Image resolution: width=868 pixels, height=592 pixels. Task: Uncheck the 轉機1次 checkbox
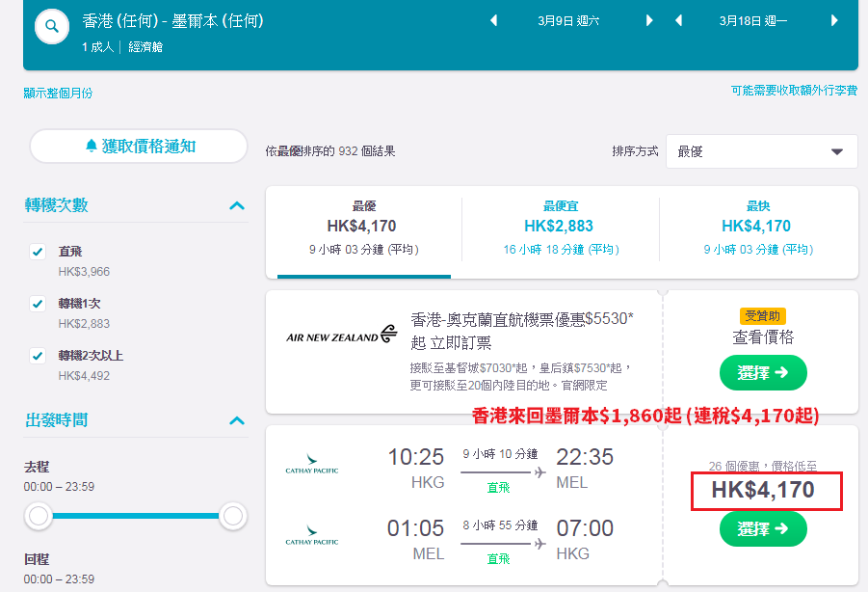[x=38, y=304]
